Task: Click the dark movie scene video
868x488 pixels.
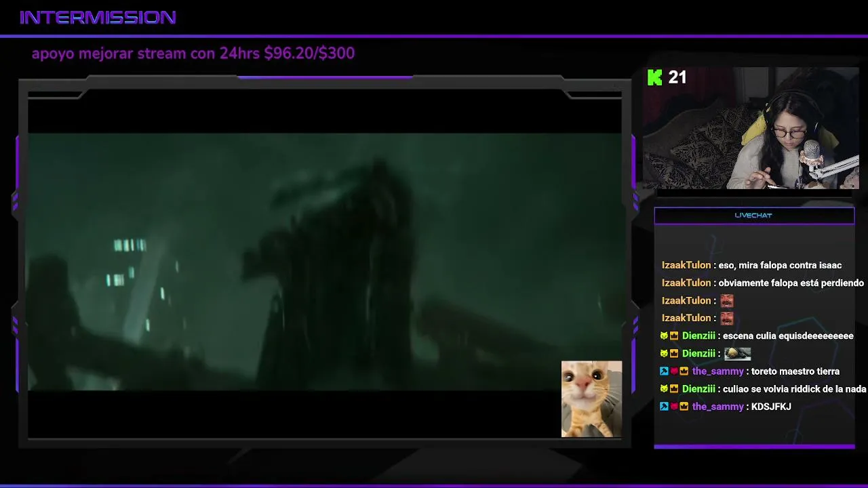Action: (x=324, y=262)
